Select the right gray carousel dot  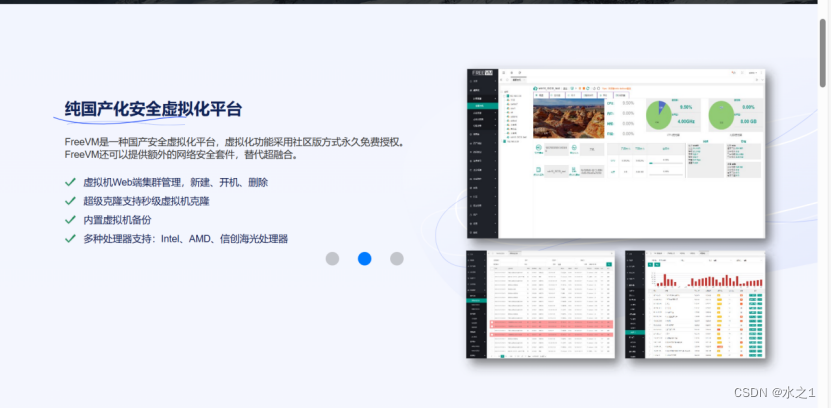[397, 259]
